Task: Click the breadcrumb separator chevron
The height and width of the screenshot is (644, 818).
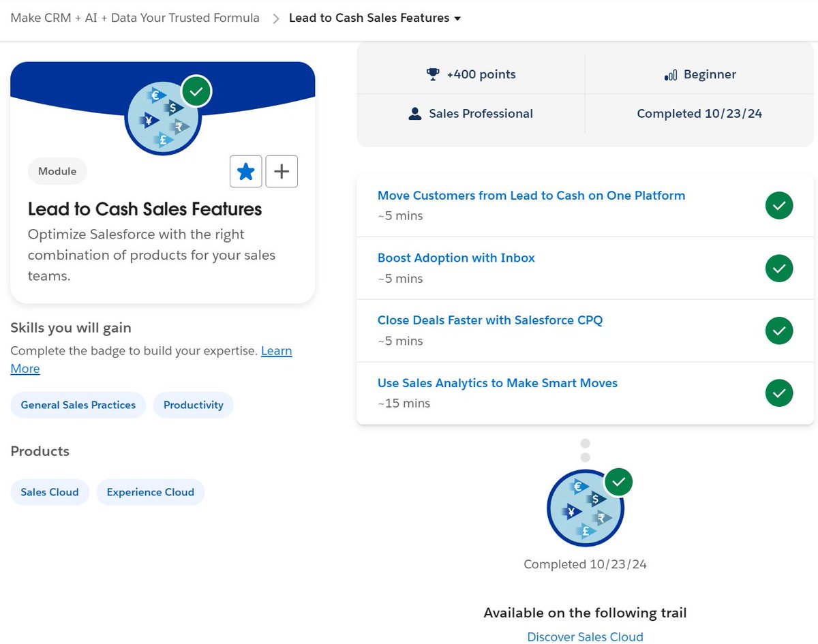Action: pos(276,19)
